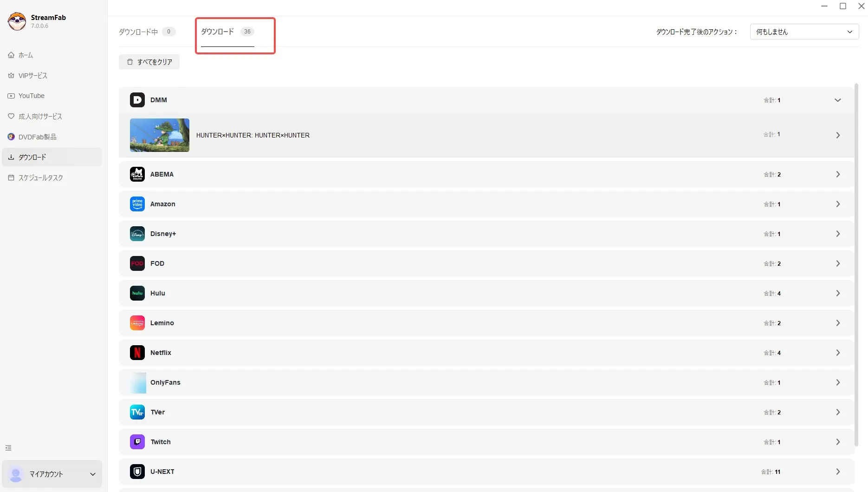Click the FOD row label

point(157,263)
